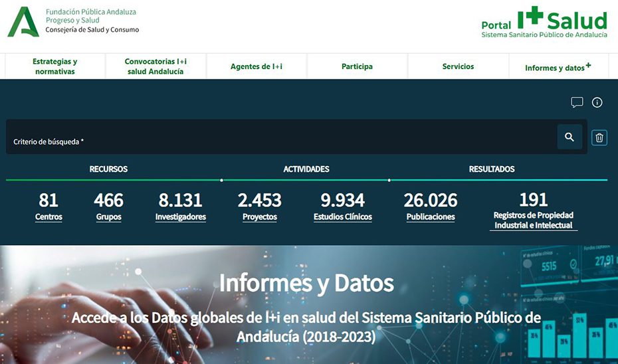Expand the Informes y datos plus menu

tap(558, 66)
